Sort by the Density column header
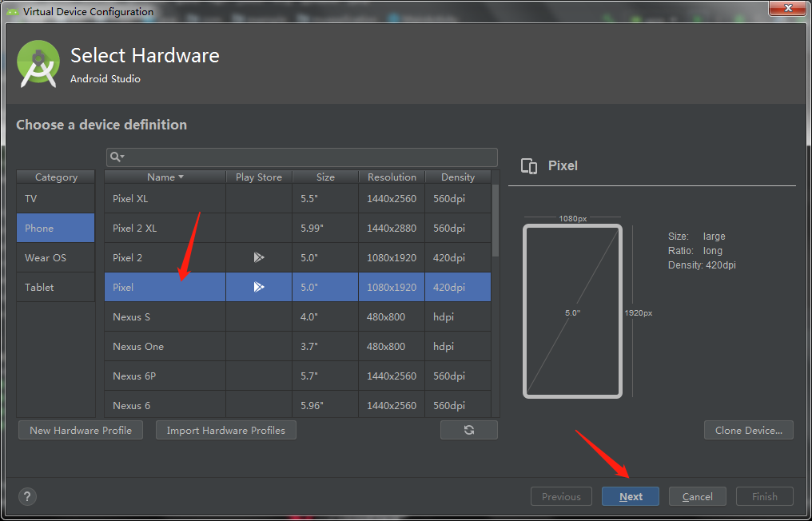Viewport: 812px width, 521px height. coord(458,177)
